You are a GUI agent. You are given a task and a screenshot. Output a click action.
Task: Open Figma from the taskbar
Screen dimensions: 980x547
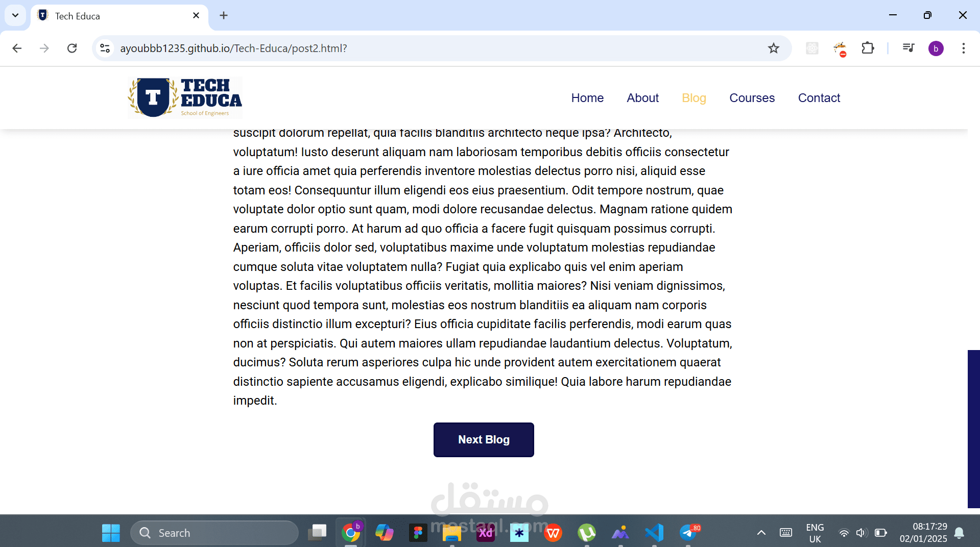click(418, 533)
